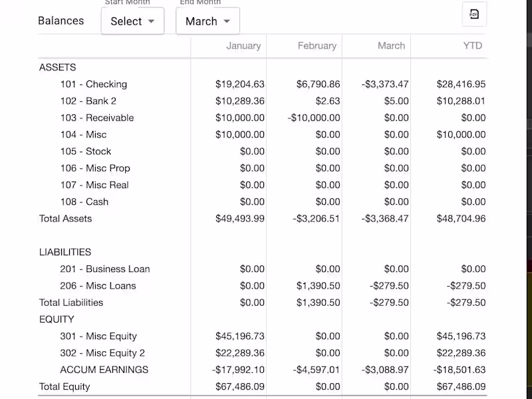The image size is (532, 399).
Task: Click the January column header
Action: pos(243,46)
